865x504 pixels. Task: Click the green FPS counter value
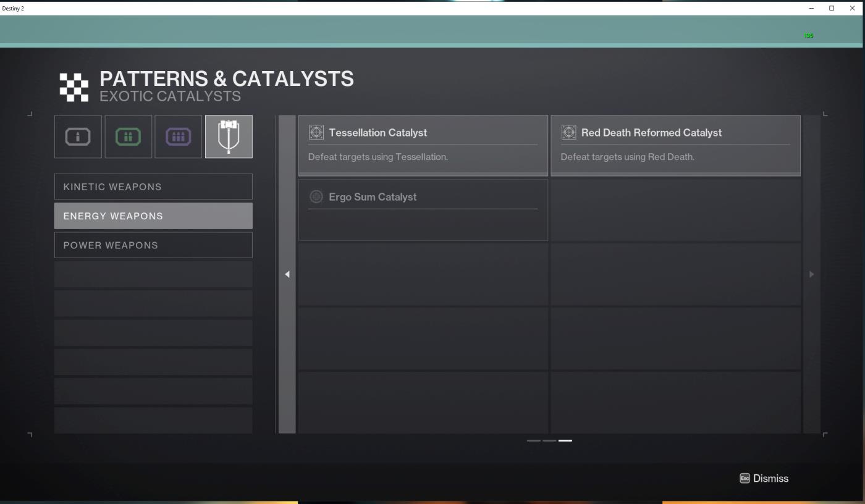809,36
